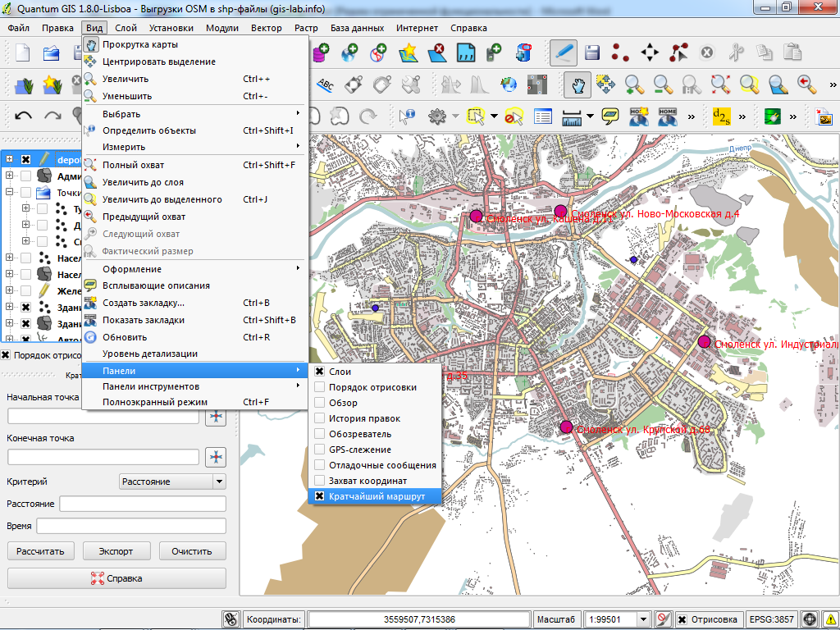Check the Точки group visibility checkbox

pyautogui.click(x=25, y=192)
